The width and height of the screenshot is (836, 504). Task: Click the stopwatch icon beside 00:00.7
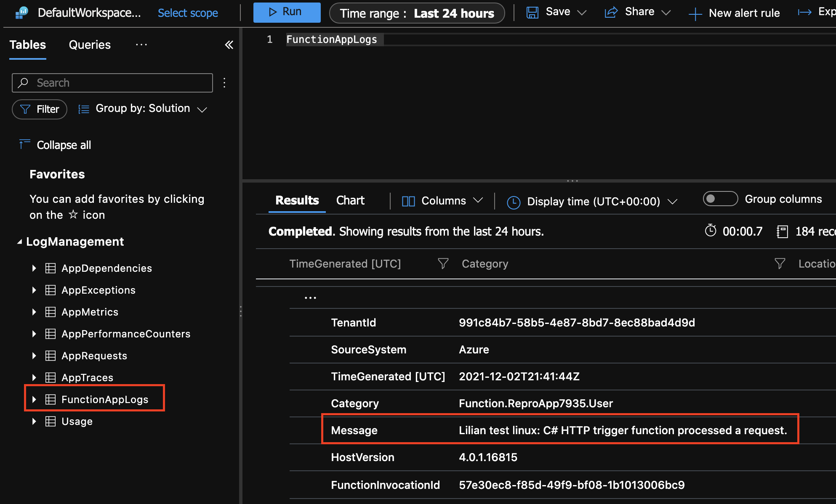pos(711,231)
